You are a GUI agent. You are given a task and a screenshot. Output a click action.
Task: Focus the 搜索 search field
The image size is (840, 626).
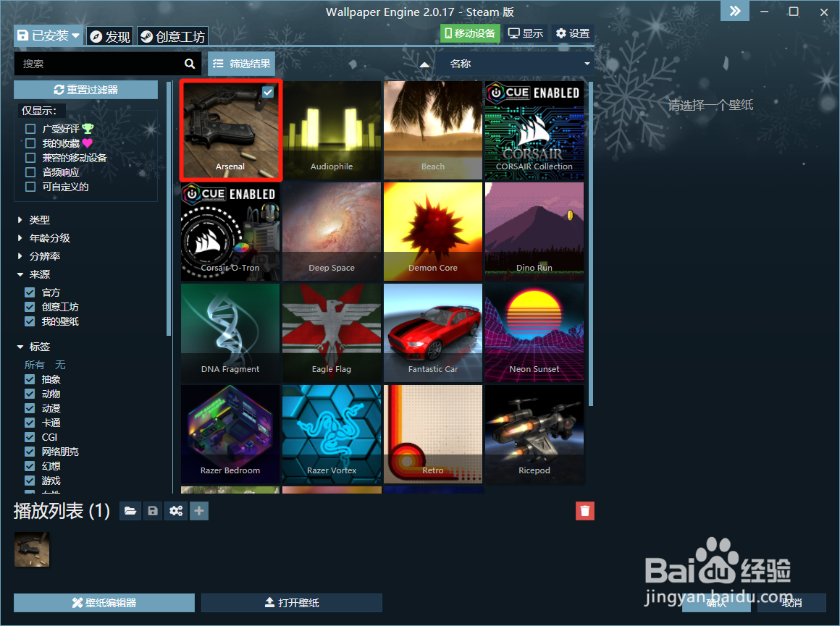99,64
